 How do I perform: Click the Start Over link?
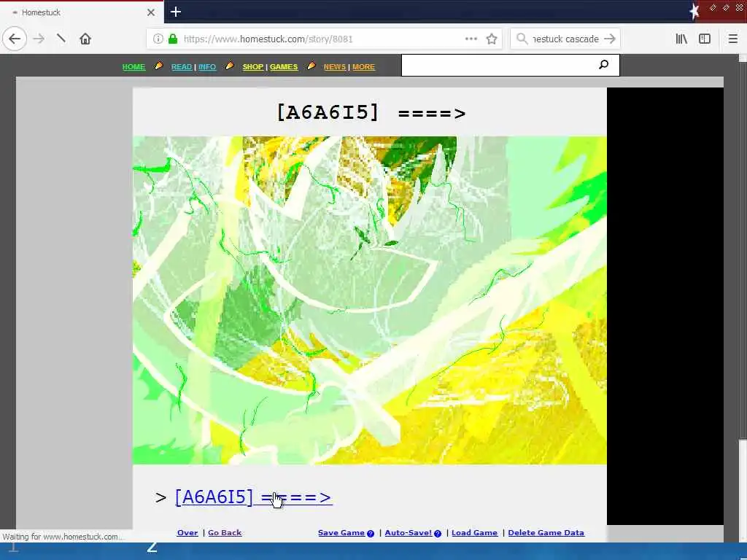click(x=187, y=533)
